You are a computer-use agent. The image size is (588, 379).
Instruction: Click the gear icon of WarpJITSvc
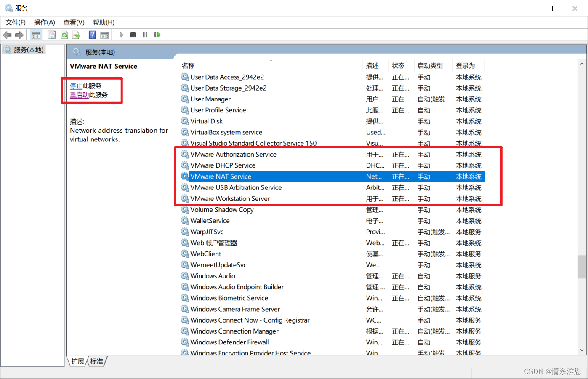tap(185, 232)
